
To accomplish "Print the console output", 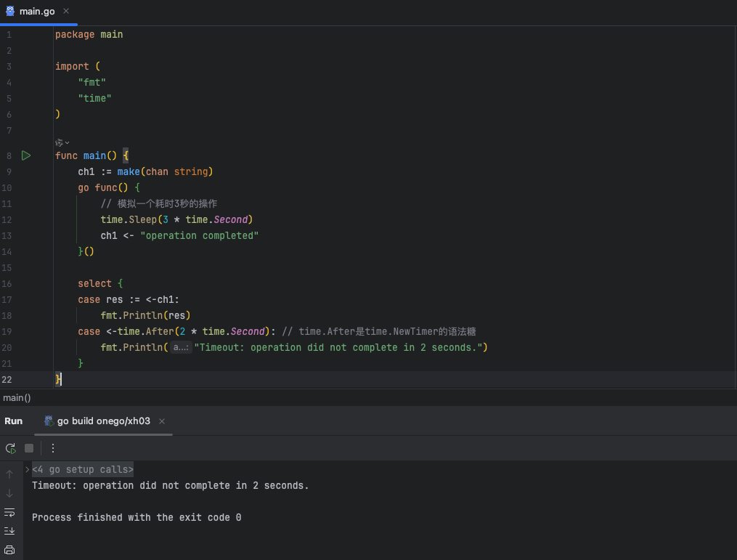I will [9, 550].
